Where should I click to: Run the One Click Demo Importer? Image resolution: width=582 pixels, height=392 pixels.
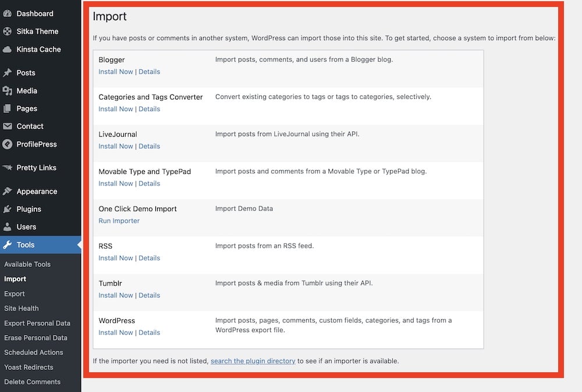coord(119,220)
